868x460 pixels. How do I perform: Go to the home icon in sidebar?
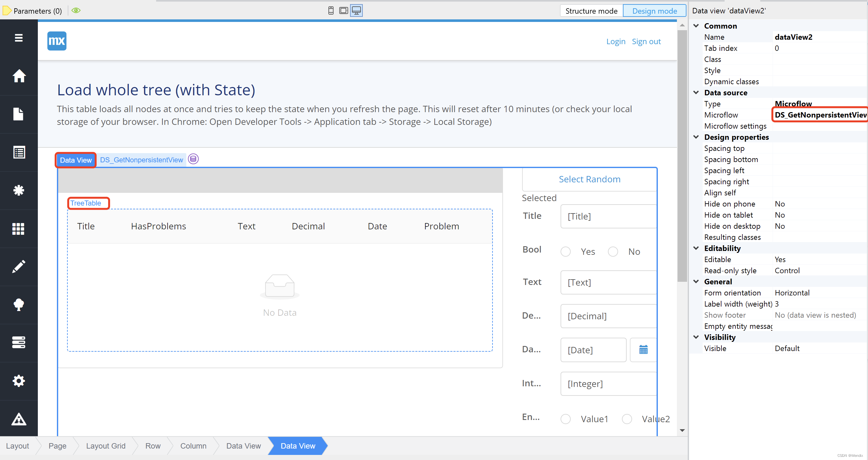19,76
